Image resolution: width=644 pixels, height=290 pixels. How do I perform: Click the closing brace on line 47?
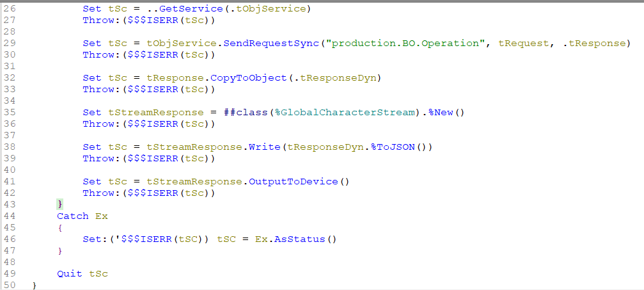pyautogui.click(x=60, y=250)
